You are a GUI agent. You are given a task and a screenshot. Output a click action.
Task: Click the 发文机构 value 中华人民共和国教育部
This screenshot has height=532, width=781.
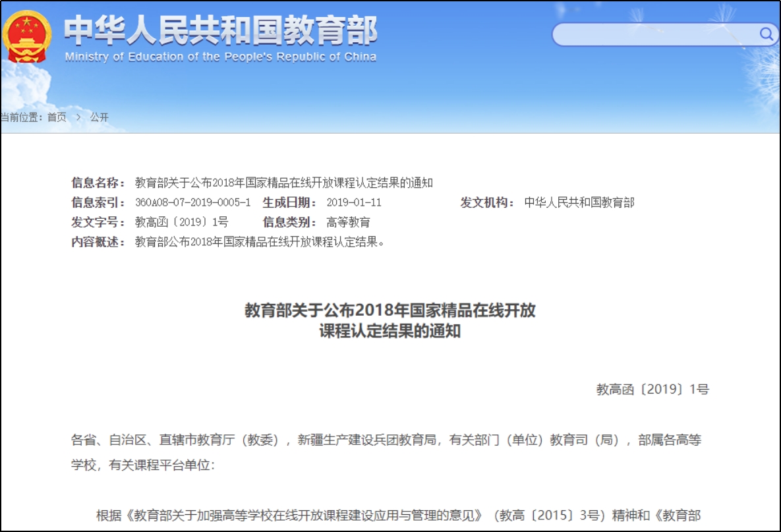(x=579, y=202)
